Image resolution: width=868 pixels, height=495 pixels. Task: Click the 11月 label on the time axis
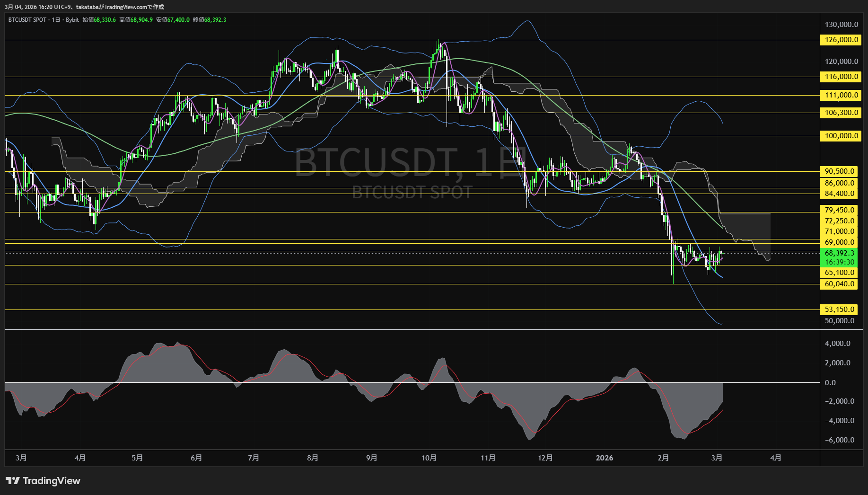488,458
